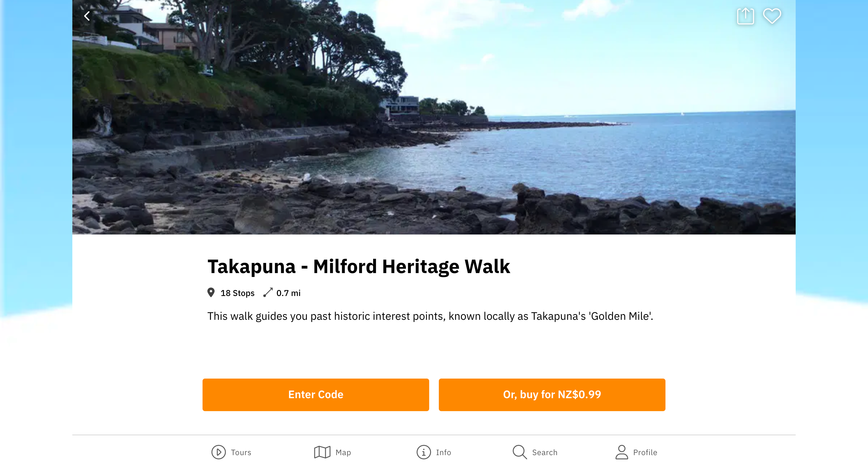The image size is (868, 469).
Task: Click the distance route icon
Action: tap(268, 292)
